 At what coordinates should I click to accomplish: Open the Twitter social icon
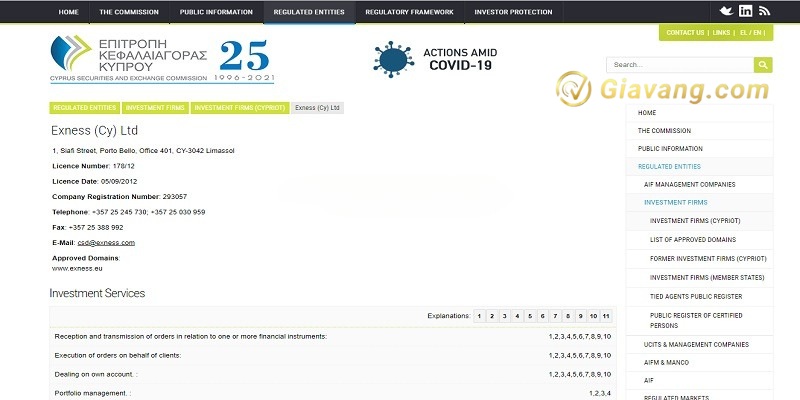[x=726, y=11]
